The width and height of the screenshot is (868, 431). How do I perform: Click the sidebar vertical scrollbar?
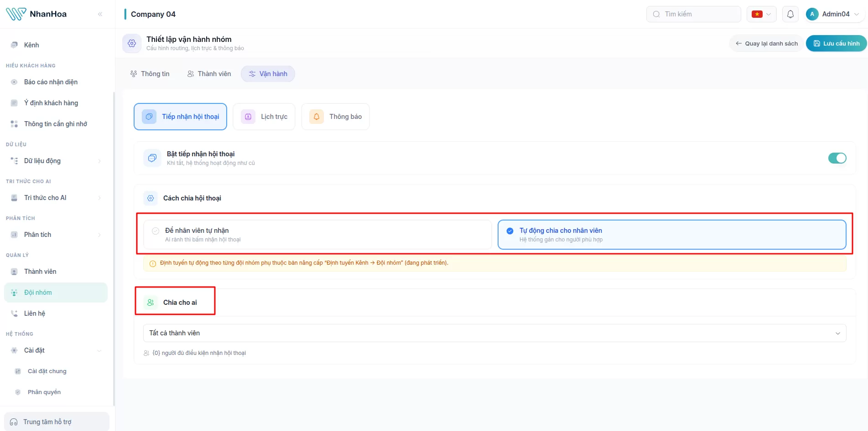coord(114,248)
